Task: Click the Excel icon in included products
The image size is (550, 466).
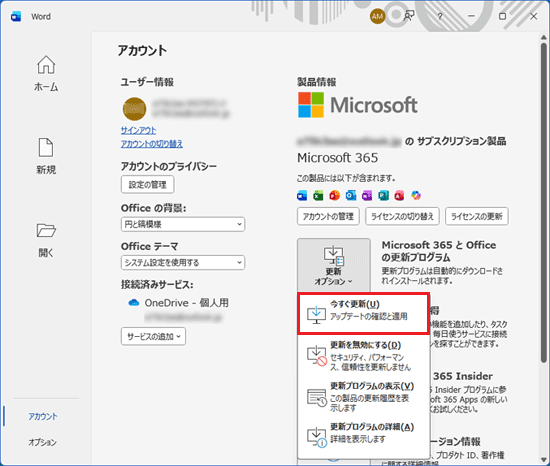Action: coord(318,195)
